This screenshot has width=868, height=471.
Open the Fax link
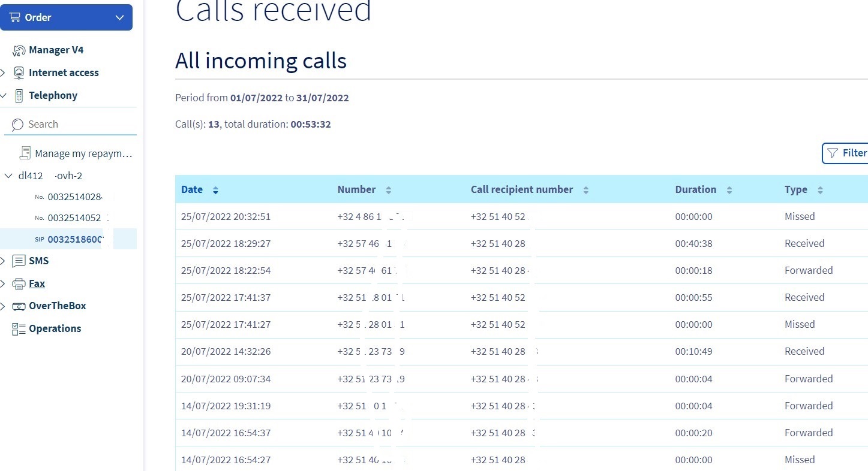click(x=37, y=283)
